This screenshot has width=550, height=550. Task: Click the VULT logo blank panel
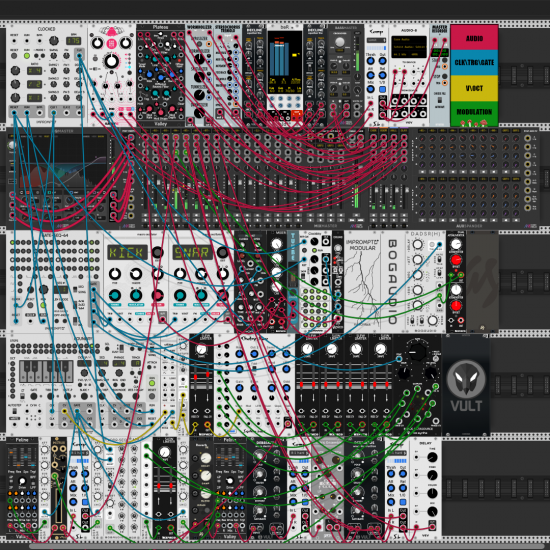466,385
